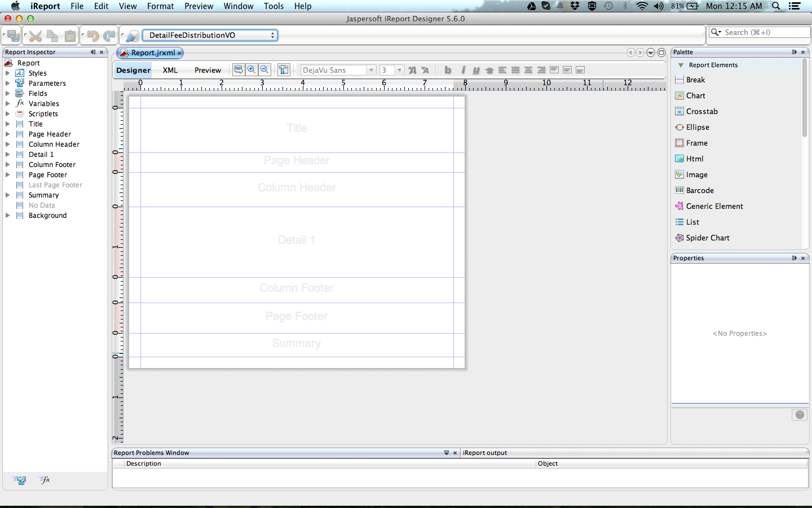Click the Wi-Fi status icon
Image resolution: width=812 pixels, height=508 pixels.
point(642,6)
